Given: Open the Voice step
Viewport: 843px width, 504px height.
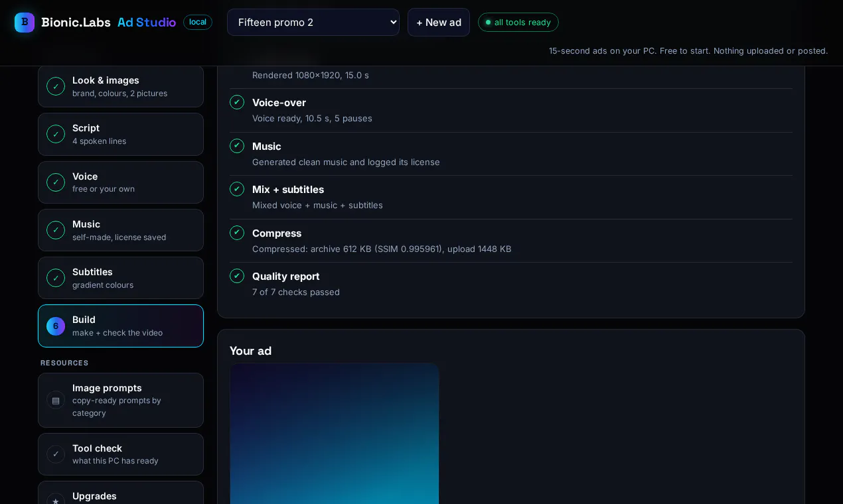Looking at the screenshot, I should point(121,182).
